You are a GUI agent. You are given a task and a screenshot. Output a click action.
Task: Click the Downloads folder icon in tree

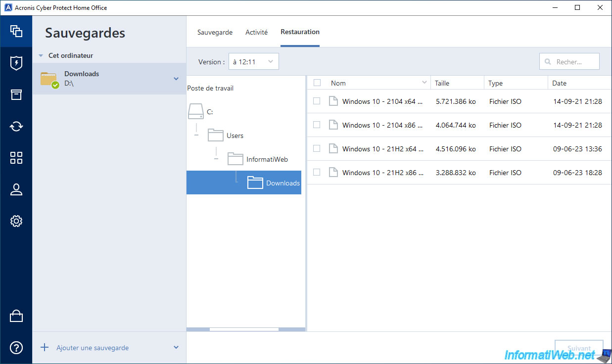pos(255,182)
